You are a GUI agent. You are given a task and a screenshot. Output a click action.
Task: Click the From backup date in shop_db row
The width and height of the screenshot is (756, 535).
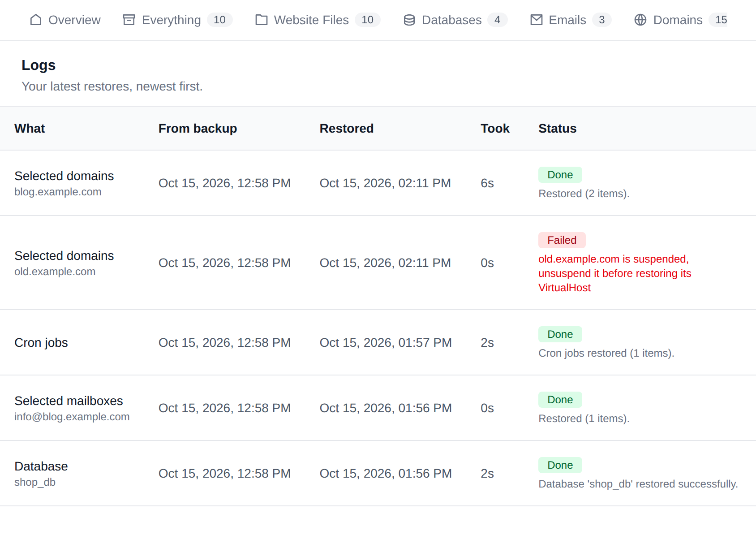click(x=225, y=474)
